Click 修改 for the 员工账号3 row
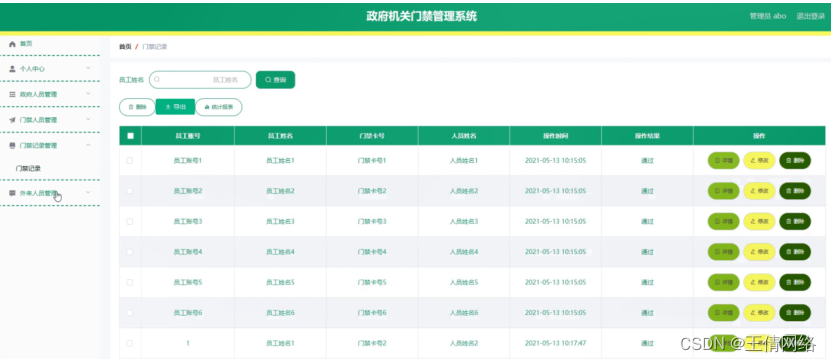832x362 pixels. tap(759, 221)
